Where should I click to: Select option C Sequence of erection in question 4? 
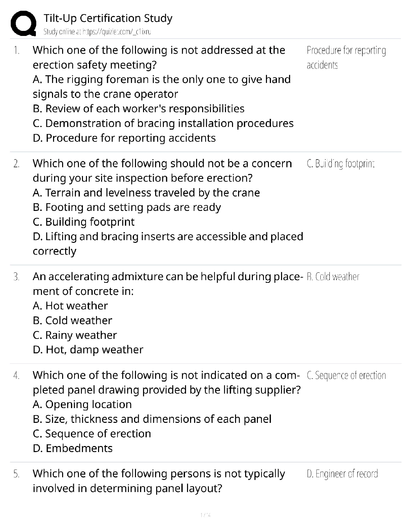[x=92, y=434]
